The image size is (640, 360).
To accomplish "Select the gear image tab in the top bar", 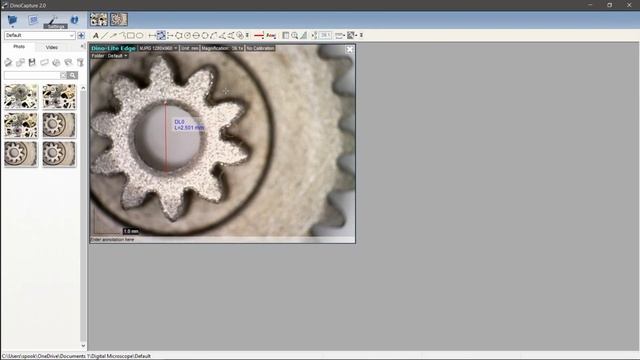I will click(119, 19).
